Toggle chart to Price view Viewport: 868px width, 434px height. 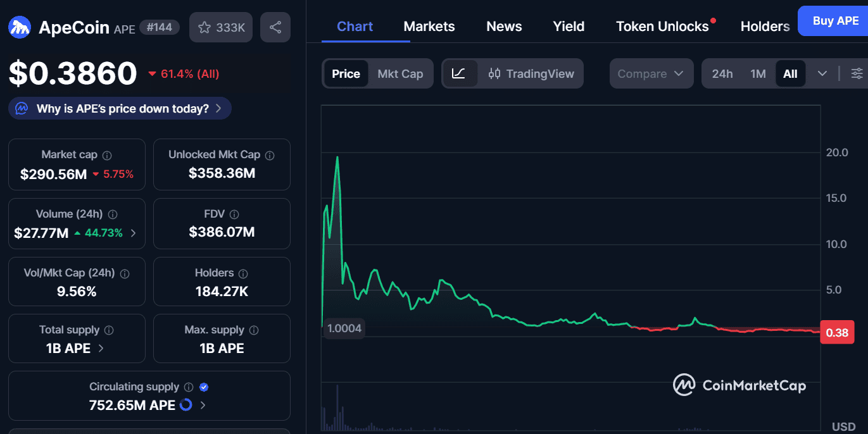click(346, 73)
